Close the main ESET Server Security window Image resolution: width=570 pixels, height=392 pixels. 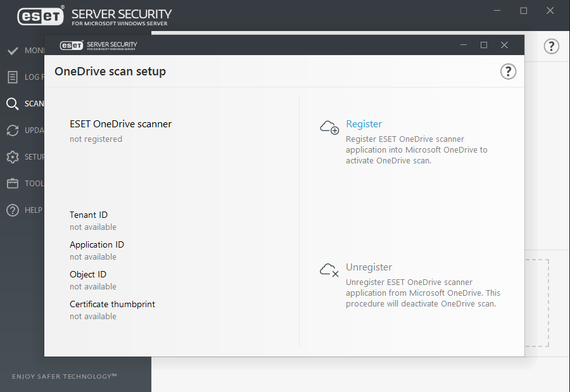551,11
